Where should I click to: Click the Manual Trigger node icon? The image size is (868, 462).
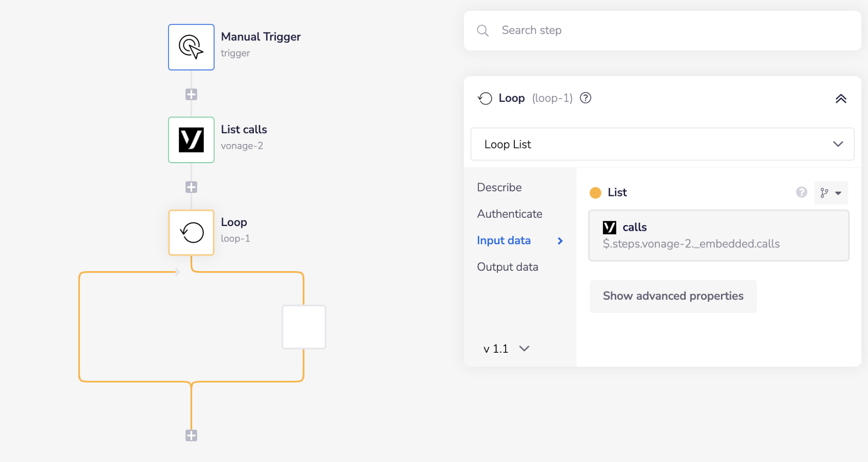191,47
